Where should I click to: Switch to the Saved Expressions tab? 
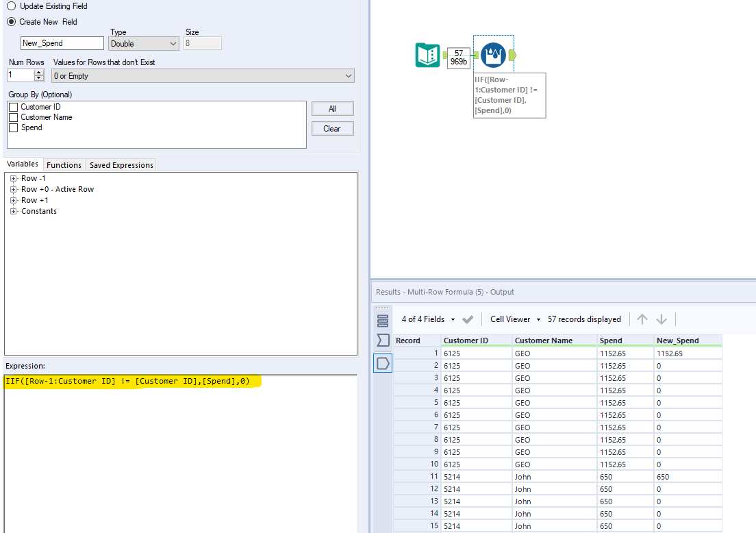point(121,164)
